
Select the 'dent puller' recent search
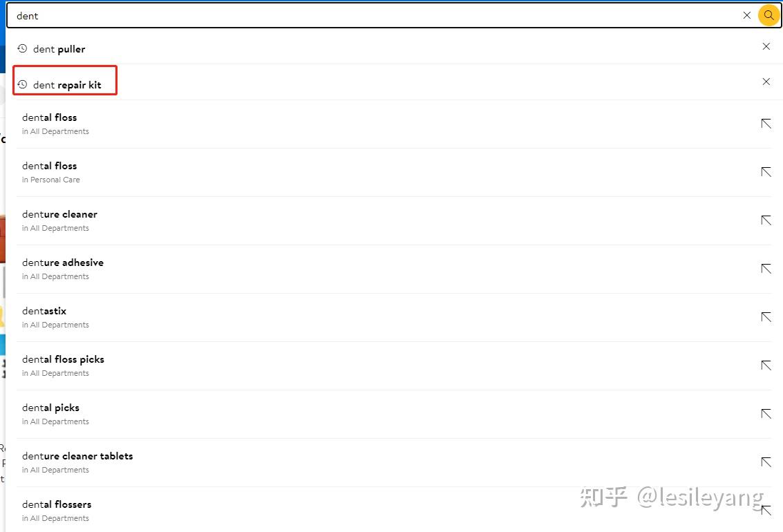[x=59, y=49]
